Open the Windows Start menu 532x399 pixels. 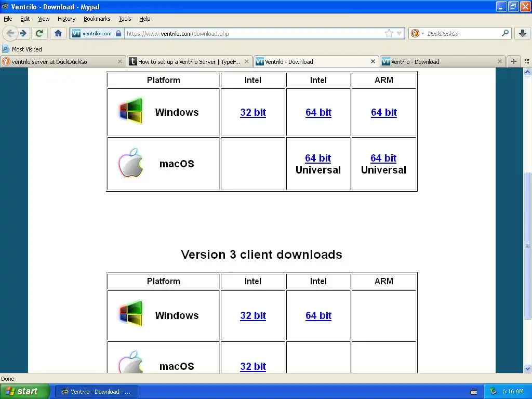(x=24, y=391)
